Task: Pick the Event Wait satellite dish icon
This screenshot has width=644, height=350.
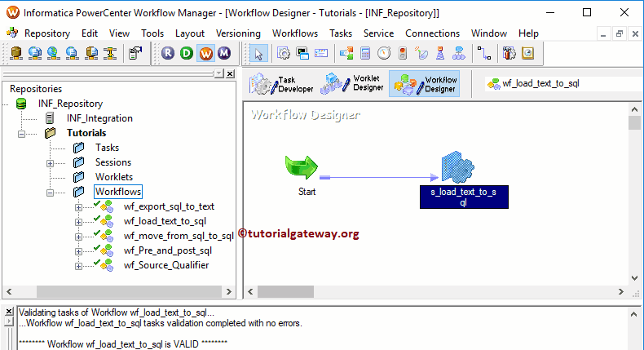Action: (x=421, y=54)
